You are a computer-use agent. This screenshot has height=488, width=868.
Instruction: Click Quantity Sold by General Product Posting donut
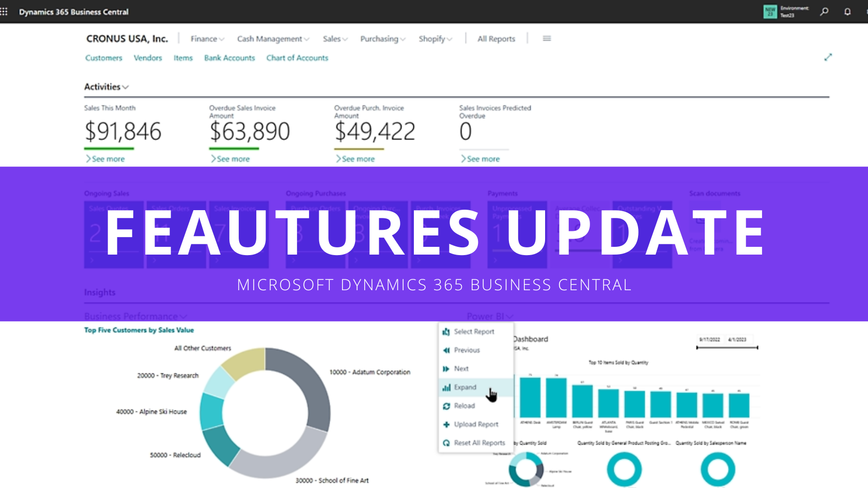click(624, 469)
